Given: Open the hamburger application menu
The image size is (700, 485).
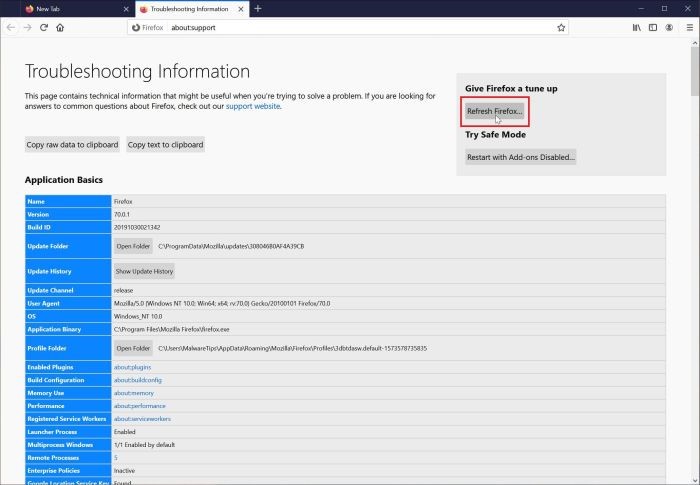Looking at the screenshot, I should [x=690, y=28].
